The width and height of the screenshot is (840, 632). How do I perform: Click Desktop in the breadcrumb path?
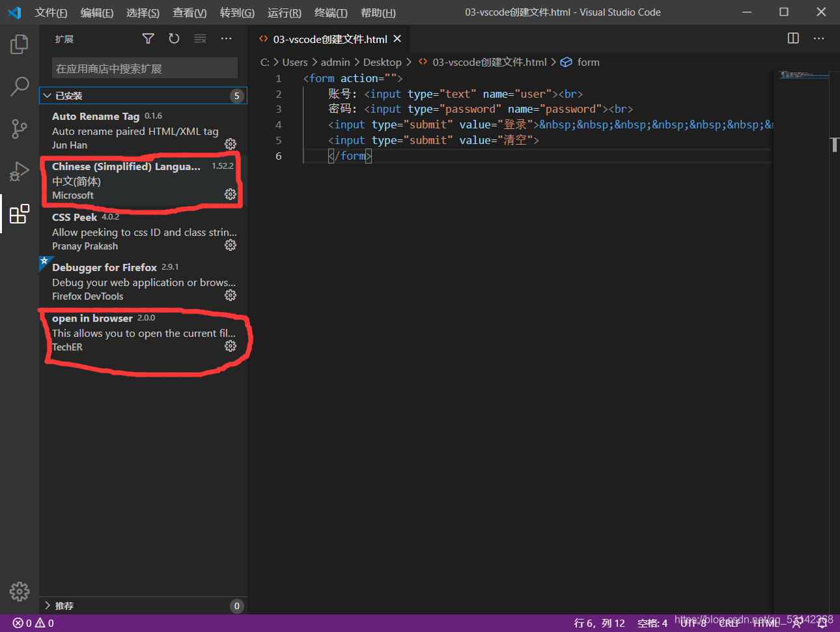[x=382, y=62]
